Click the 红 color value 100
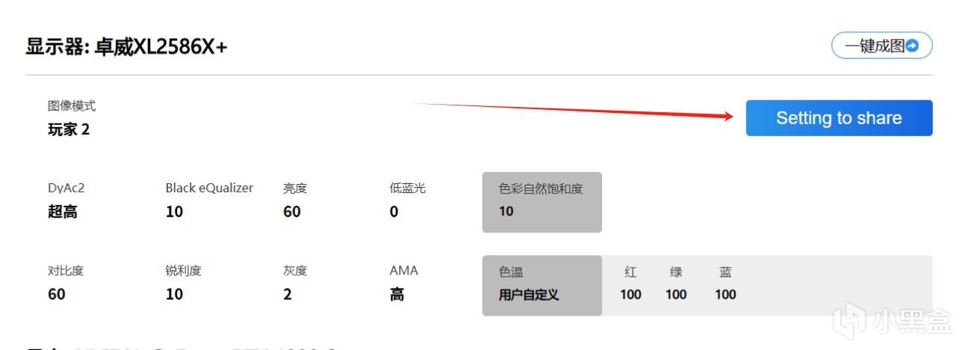Viewport: 980px width, 350px height. (x=630, y=294)
